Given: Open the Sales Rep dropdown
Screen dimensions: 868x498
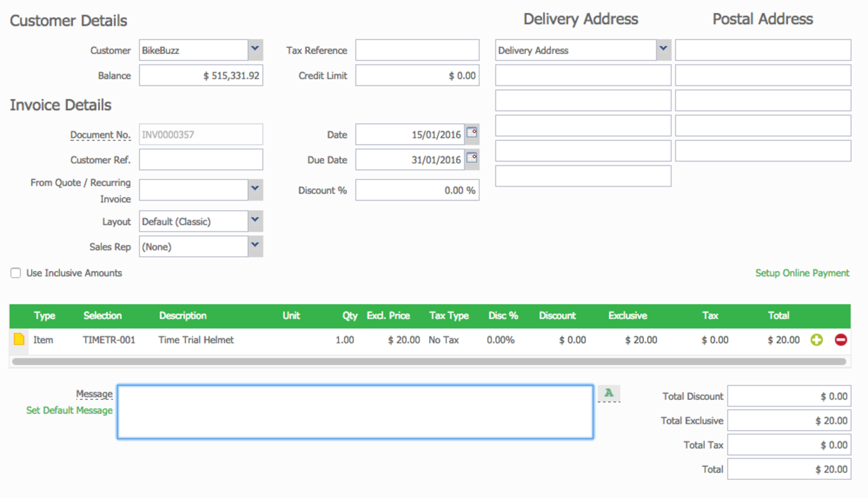Looking at the screenshot, I should [254, 246].
